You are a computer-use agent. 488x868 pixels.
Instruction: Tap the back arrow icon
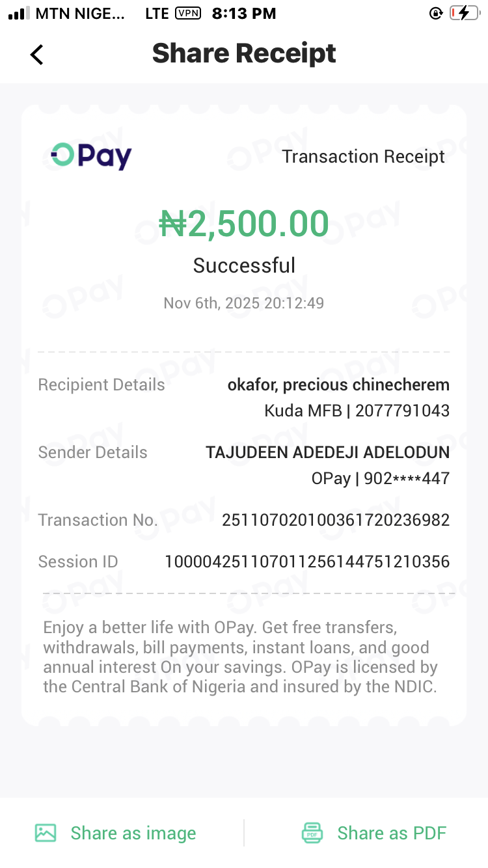[x=37, y=55]
